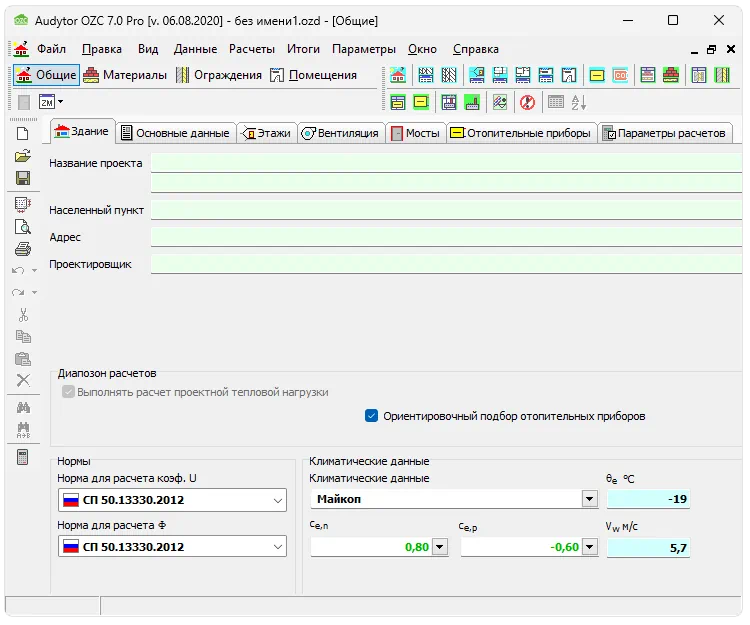
Task: Click the red brick materials toolbar icon
Action: tap(671, 75)
